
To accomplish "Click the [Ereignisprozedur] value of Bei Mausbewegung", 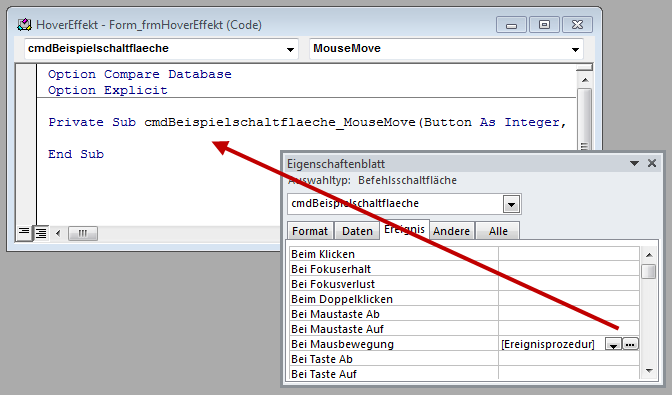I will pyautogui.click(x=548, y=344).
